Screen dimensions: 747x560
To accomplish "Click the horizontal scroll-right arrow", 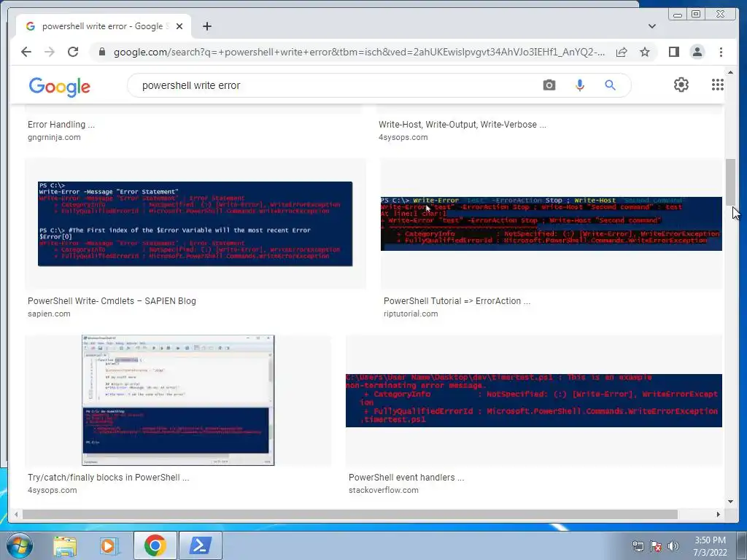I will [719, 514].
